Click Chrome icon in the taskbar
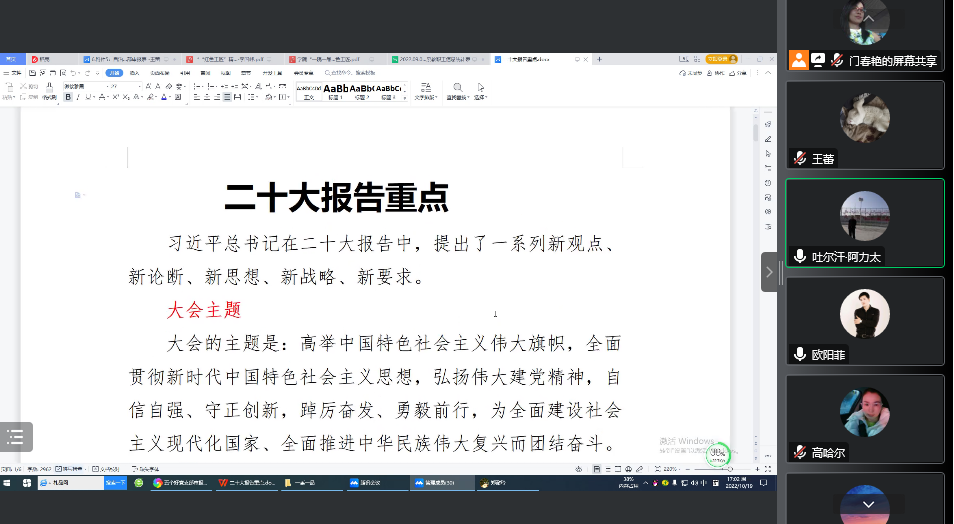The height and width of the screenshot is (524, 954). click(x=158, y=483)
